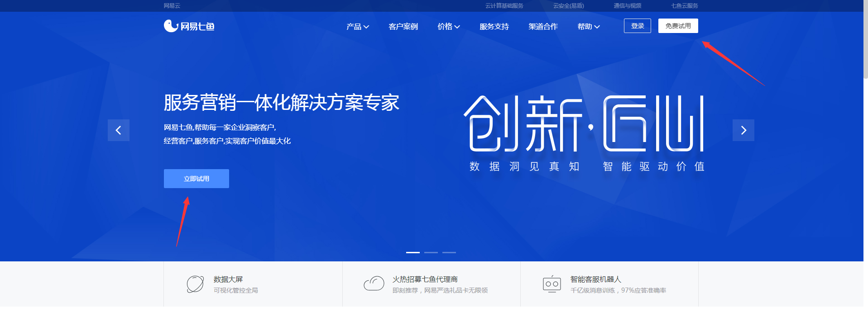Viewport: 868px width, 317px height.
Task: Click the 服务营销一体化解决方案专家 headline
Action: [x=281, y=103]
